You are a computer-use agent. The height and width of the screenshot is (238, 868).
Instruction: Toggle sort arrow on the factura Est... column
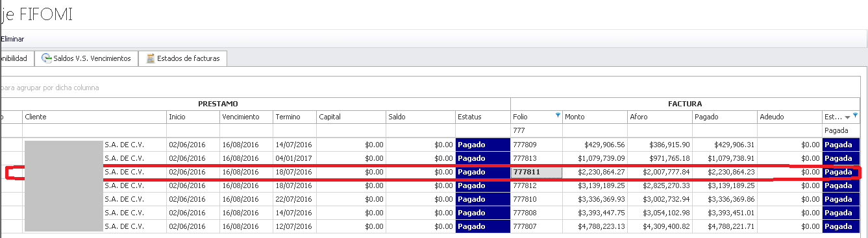pos(847,117)
